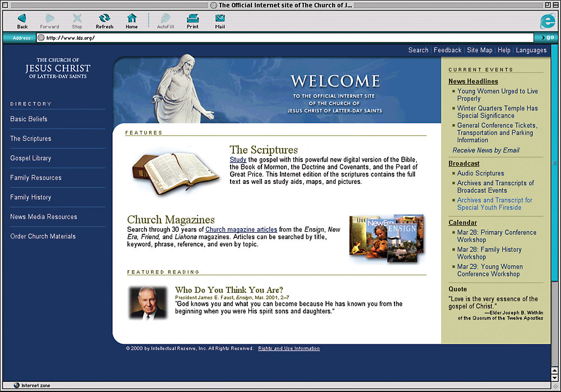This screenshot has height=392, width=561.
Task: Open Mar 28: Primary Conference Workshop
Action: pos(496,236)
